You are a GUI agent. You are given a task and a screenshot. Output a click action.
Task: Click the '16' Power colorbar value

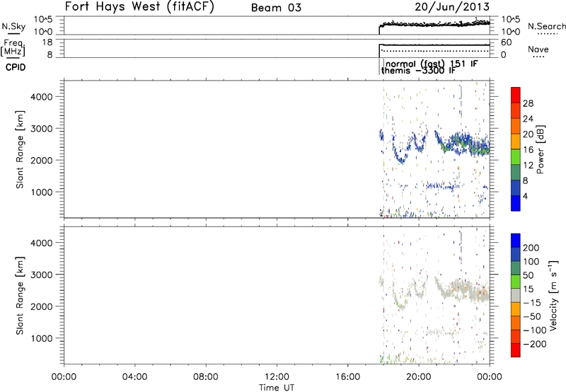(x=528, y=150)
